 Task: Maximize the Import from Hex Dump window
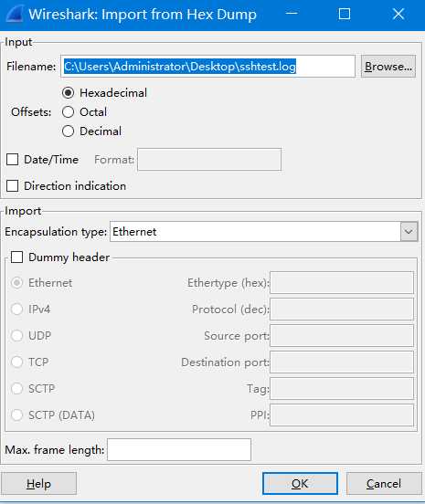click(345, 14)
